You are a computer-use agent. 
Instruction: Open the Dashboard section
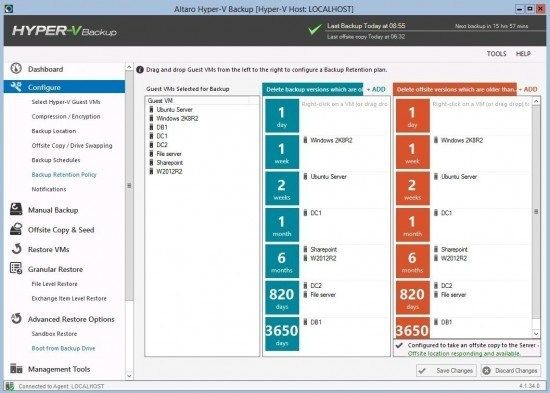pyautogui.click(x=46, y=69)
